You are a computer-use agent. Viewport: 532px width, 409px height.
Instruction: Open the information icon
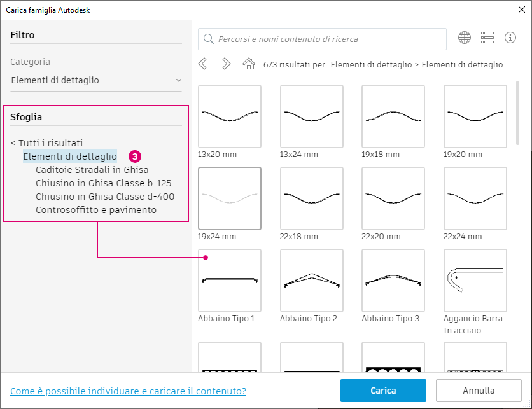point(510,38)
